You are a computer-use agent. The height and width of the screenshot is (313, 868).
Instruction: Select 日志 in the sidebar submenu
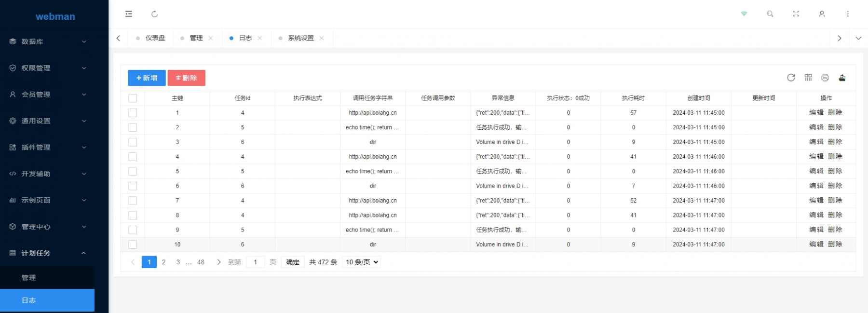(47, 300)
